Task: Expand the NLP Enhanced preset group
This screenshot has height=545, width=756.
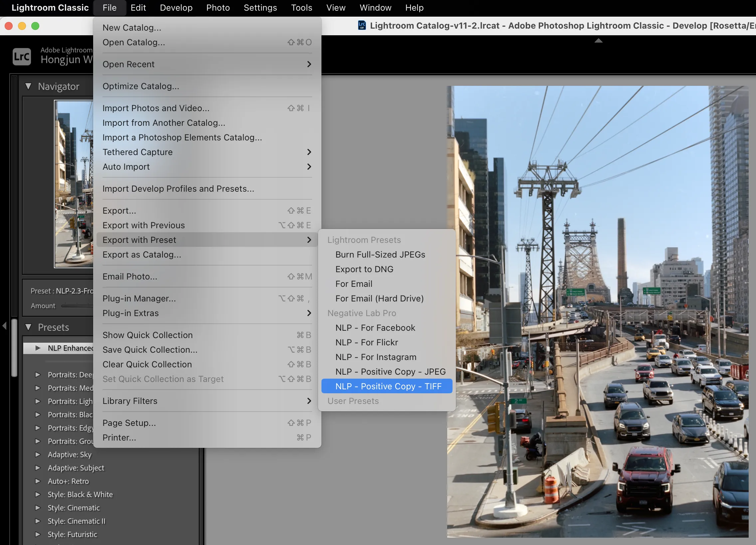Action: 38,348
